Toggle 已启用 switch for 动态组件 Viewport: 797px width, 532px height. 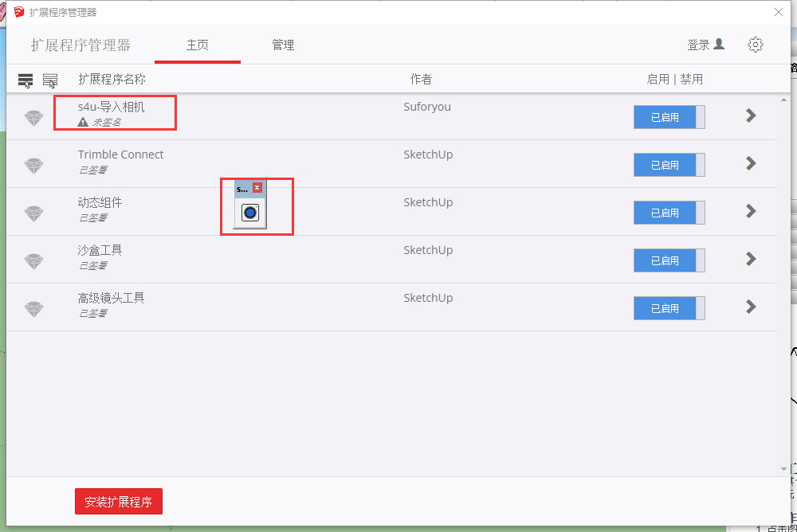point(669,213)
